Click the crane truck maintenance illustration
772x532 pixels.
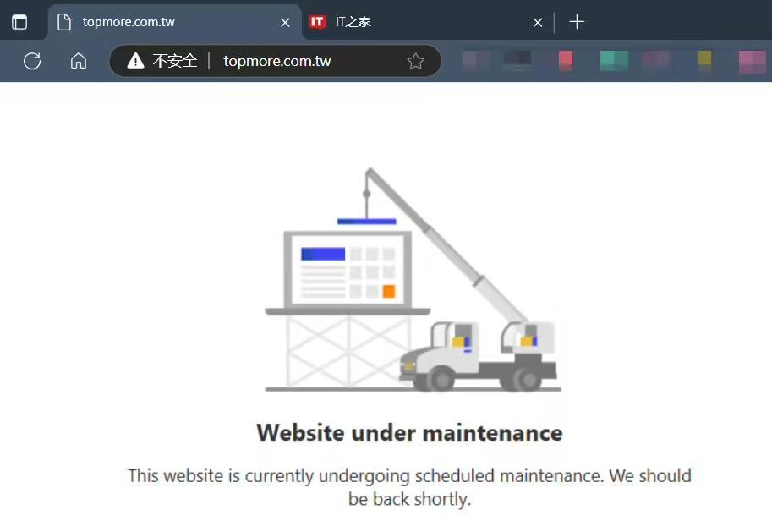click(413, 280)
